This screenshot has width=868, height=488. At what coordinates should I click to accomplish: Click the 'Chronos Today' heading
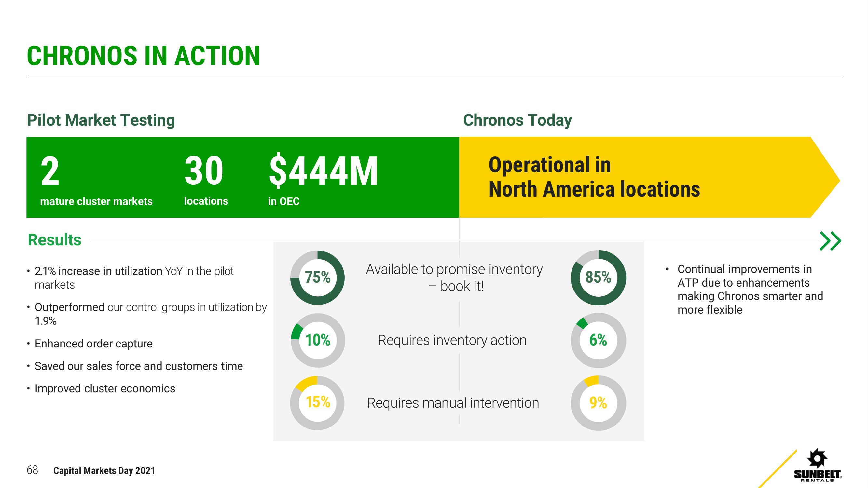(517, 120)
